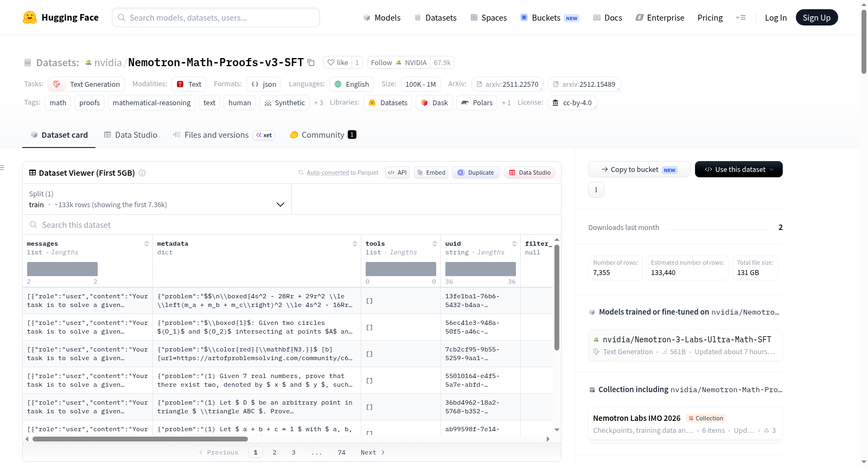Open Data Studio from the viewer header
This screenshot has width=868, height=467.
(529, 172)
